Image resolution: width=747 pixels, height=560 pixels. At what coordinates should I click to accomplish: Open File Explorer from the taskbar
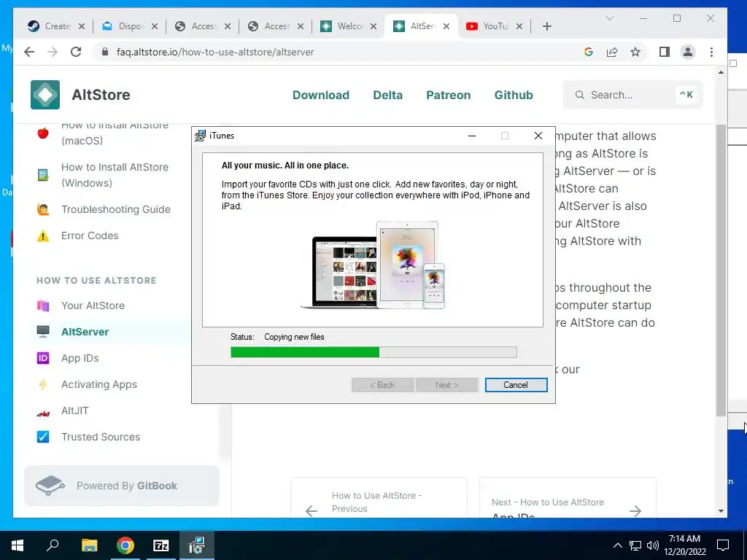(x=89, y=545)
